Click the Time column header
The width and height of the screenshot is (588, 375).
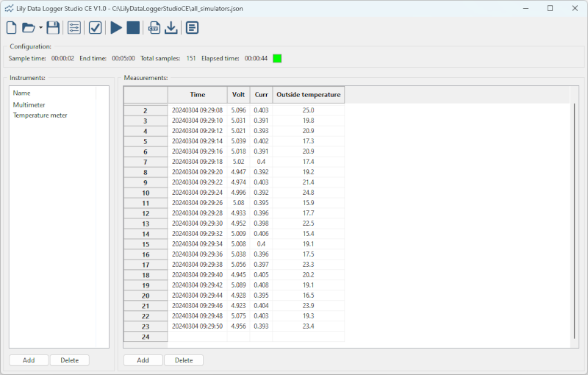198,95
